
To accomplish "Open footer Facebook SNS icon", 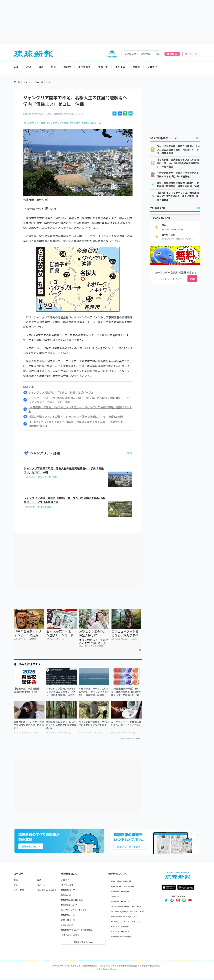I will click(172, 900).
